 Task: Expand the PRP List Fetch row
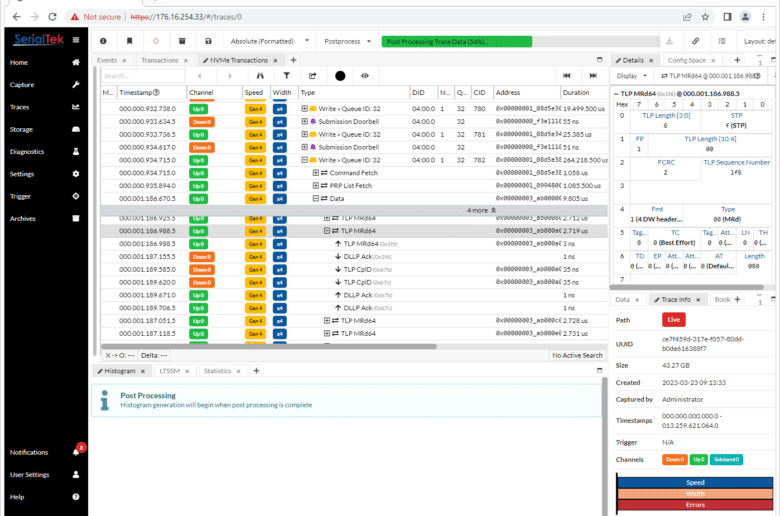pyautogui.click(x=315, y=186)
